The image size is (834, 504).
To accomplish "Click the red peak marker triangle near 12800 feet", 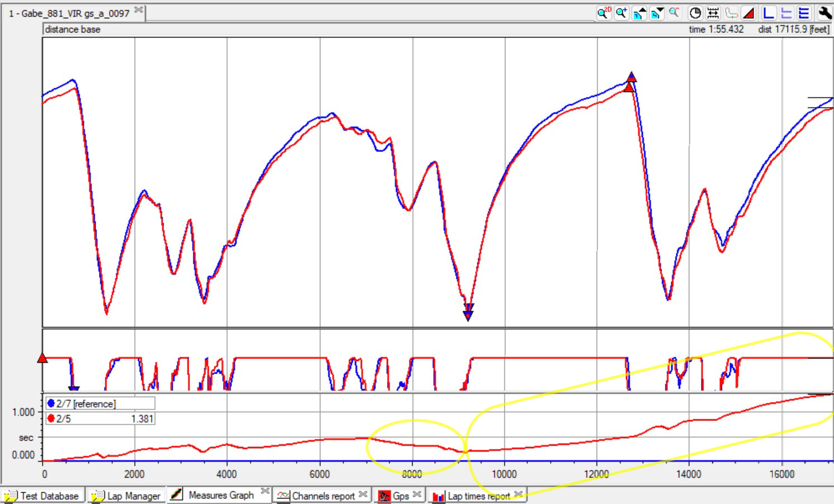I will click(x=629, y=87).
